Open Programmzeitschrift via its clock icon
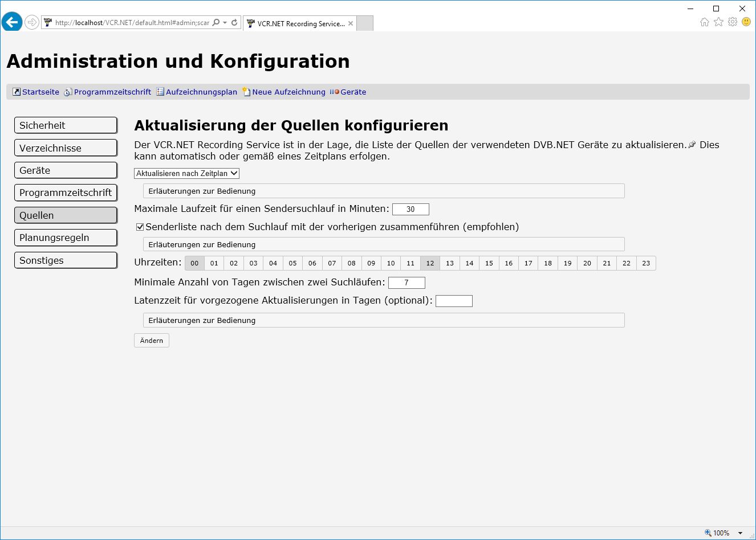This screenshot has width=756, height=540. (x=68, y=92)
